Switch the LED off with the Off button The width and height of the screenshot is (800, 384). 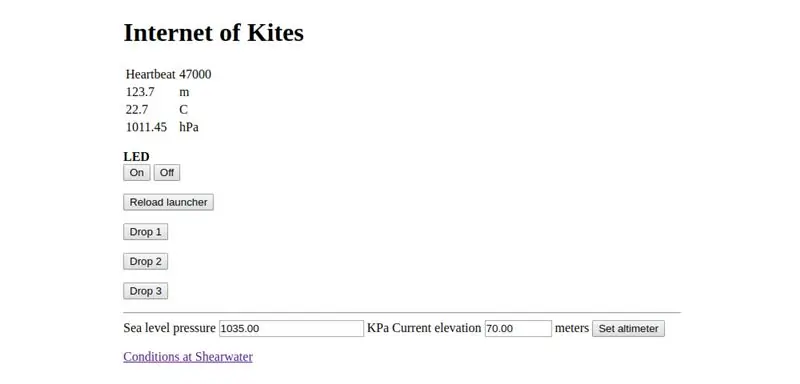click(167, 172)
